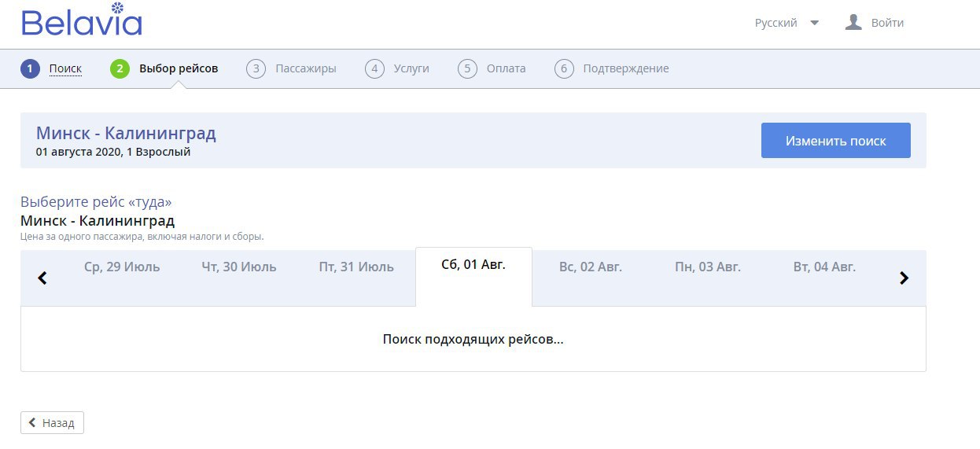980x449 pixels.
Task: Click the Поиск подходящих рейсов... message
Action: [x=473, y=339]
